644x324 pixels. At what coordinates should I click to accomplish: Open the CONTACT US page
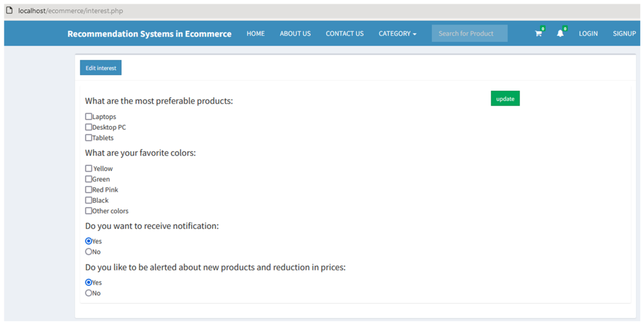coord(344,34)
